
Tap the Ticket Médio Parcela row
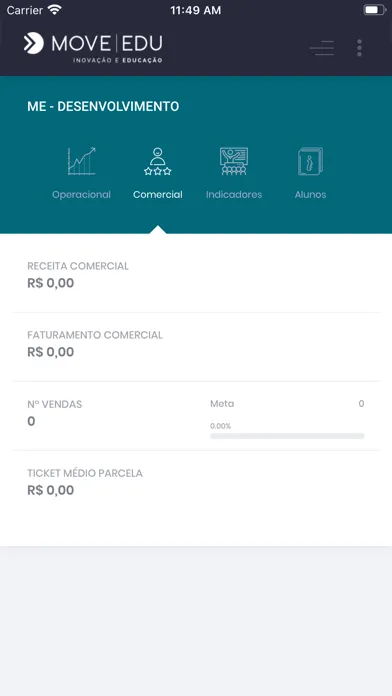(x=196, y=485)
